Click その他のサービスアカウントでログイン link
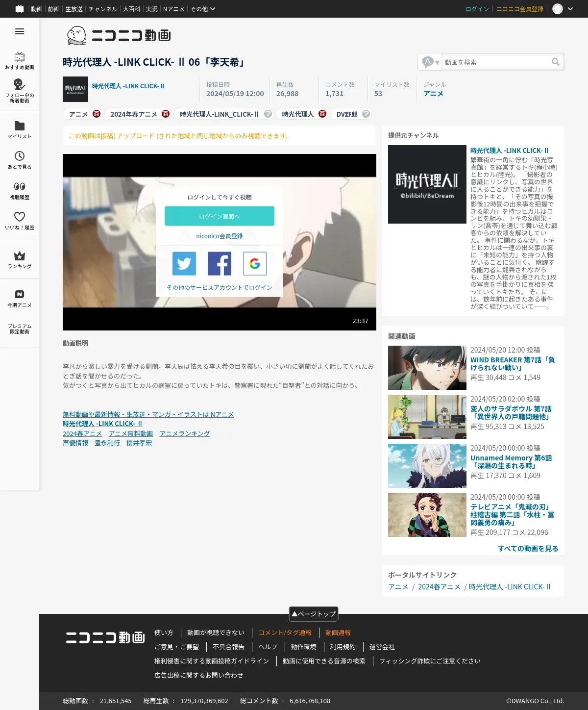The width and height of the screenshot is (588, 710). 220,287
